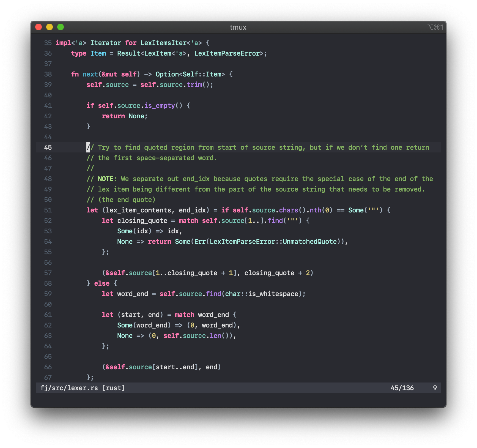Image resolution: width=477 pixels, height=448 pixels.
Task: Place cursor on the trim method call
Action: [x=194, y=85]
